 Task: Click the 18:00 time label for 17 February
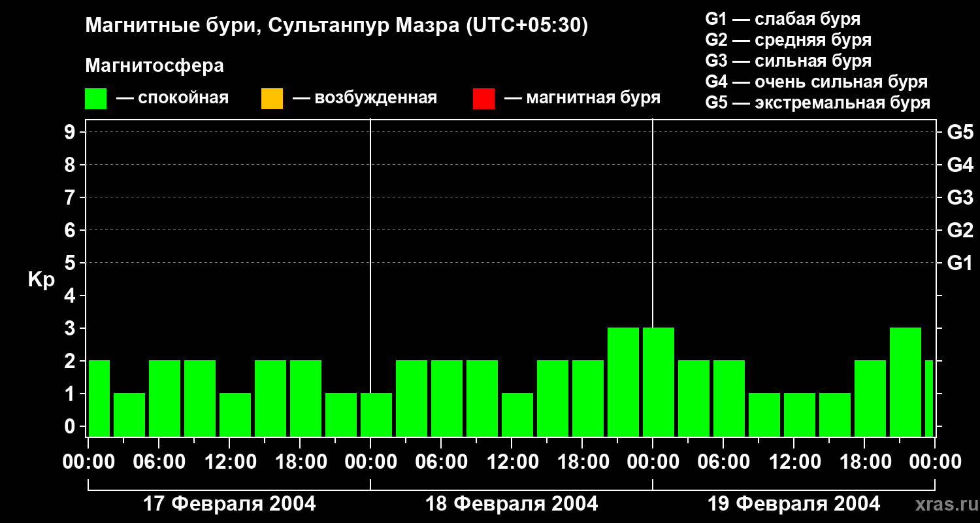point(300,462)
